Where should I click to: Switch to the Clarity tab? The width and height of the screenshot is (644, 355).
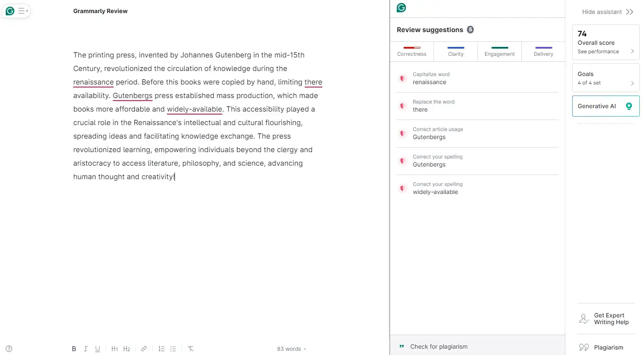[x=456, y=52]
